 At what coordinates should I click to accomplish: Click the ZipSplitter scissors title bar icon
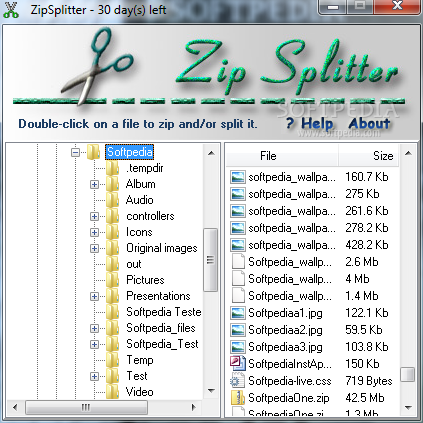tap(11, 10)
